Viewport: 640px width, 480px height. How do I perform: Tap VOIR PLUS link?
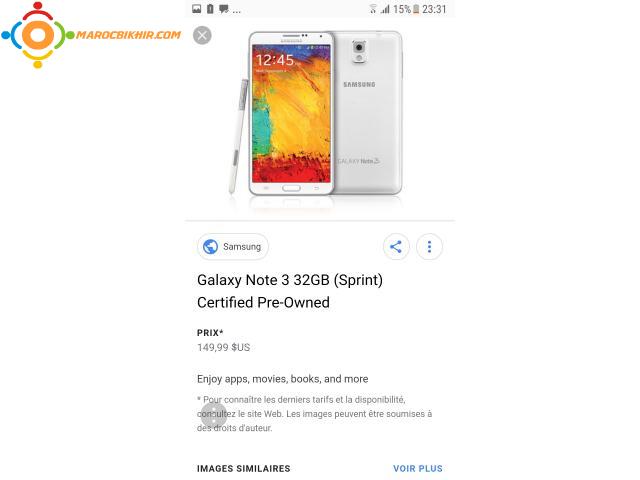tap(418, 469)
